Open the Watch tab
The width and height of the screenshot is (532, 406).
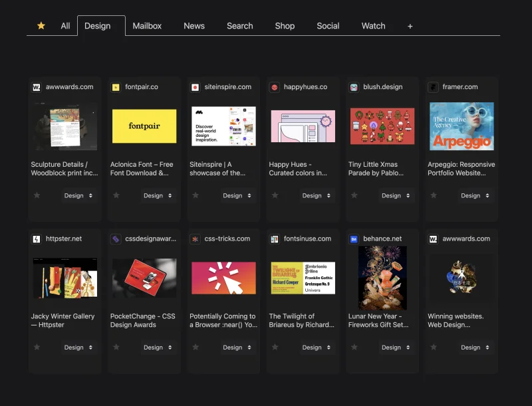coord(373,26)
